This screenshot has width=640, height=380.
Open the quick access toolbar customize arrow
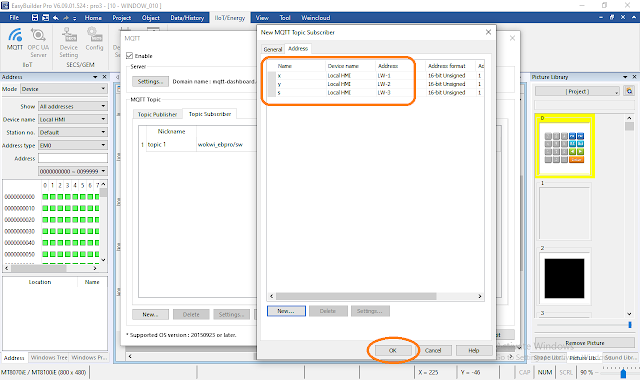(74, 18)
